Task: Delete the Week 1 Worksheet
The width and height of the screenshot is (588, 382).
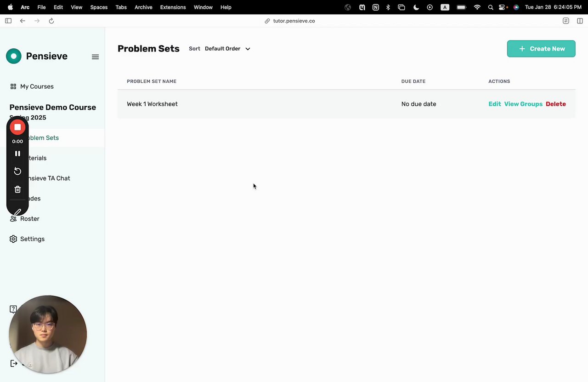Action: coord(556,104)
